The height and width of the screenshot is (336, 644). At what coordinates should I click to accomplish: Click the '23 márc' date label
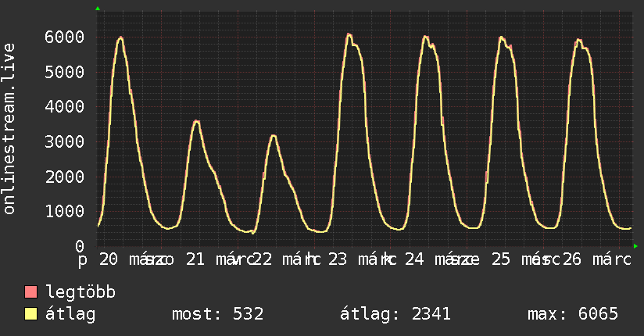pos(359,259)
